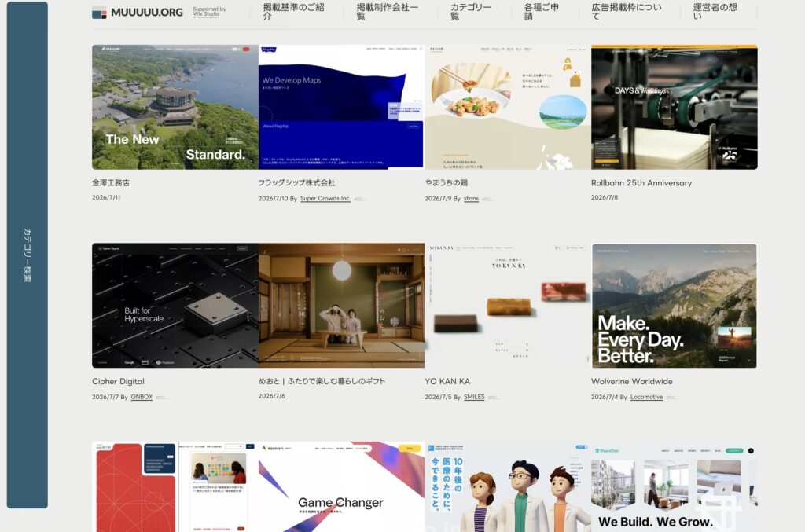Click the ONBOX creator link

142,397
